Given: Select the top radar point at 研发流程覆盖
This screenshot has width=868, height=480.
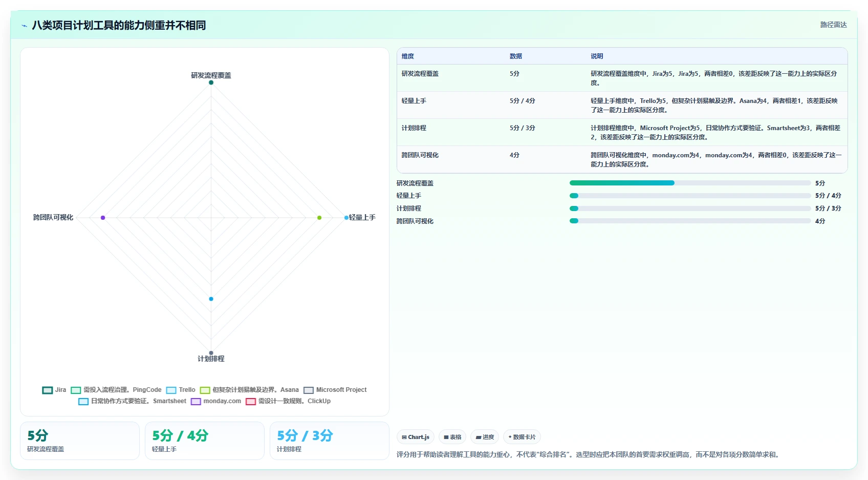Looking at the screenshot, I should [211, 82].
